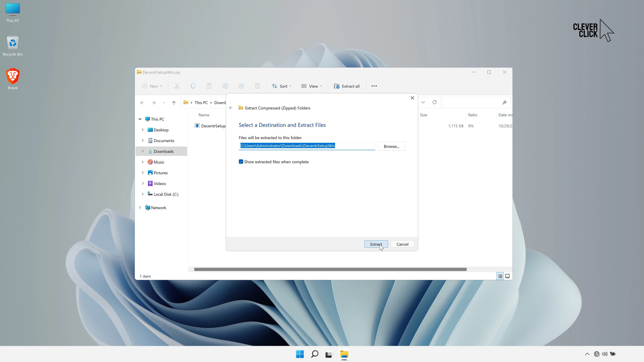Open the Sort dropdown menu
The width and height of the screenshot is (644, 362).
pos(282,86)
